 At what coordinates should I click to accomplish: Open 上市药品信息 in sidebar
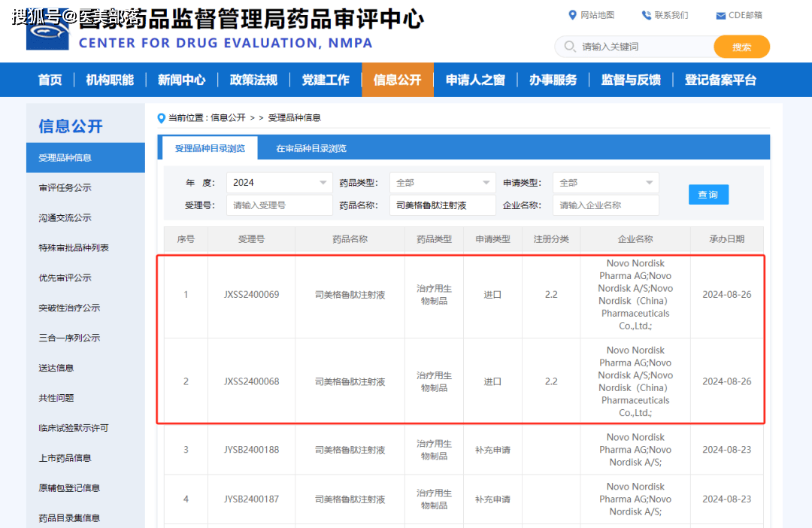coord(65,458)
